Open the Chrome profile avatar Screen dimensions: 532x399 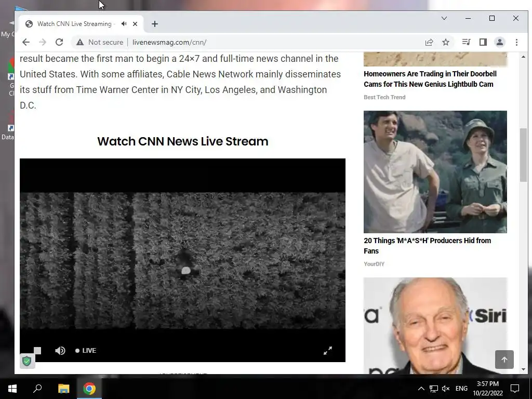point(500,42)
